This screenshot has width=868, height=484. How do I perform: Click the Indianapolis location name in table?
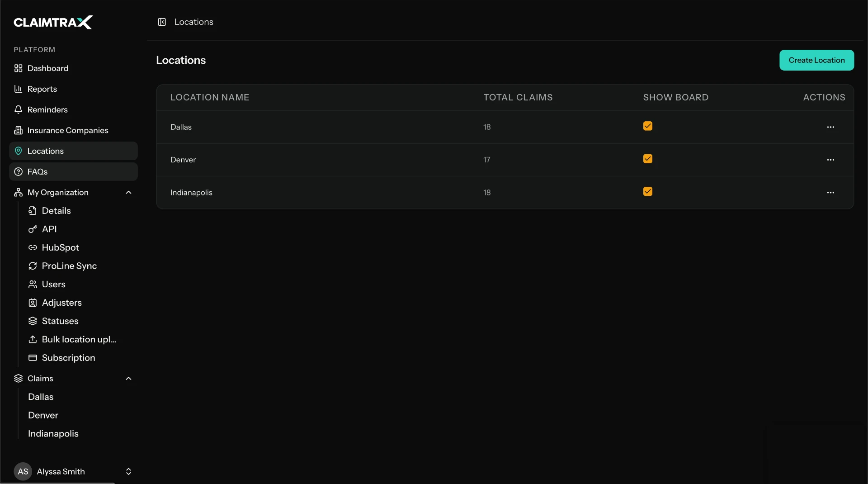(191, 192)
